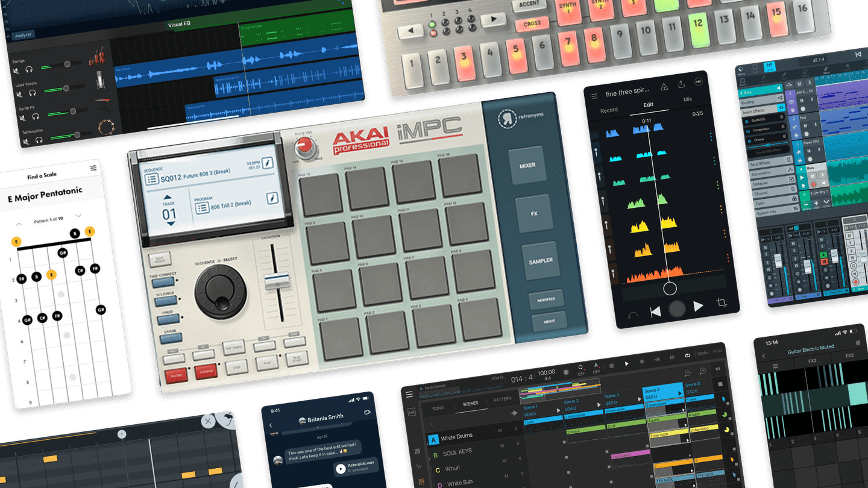Viewport: 868px width, 488px height.
Task: Open the SQ012 sequence selector
Action: (x=152, y=178)
